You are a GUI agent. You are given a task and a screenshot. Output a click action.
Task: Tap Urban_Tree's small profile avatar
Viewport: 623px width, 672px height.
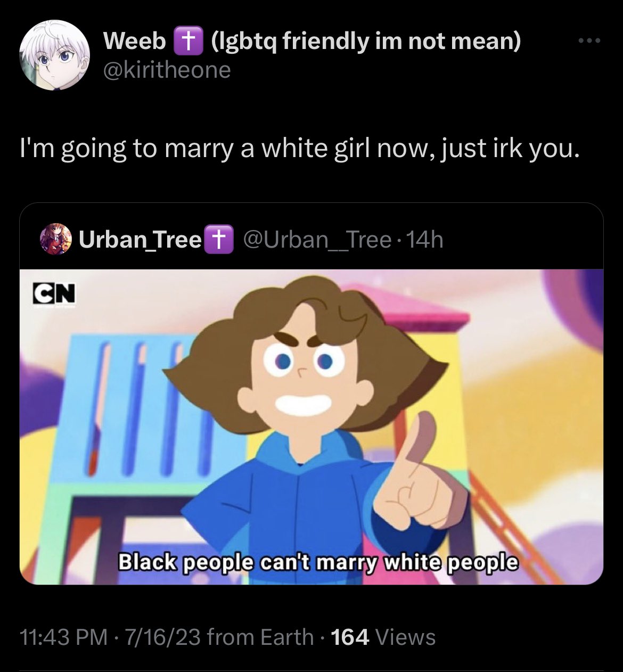pos(55,240)
